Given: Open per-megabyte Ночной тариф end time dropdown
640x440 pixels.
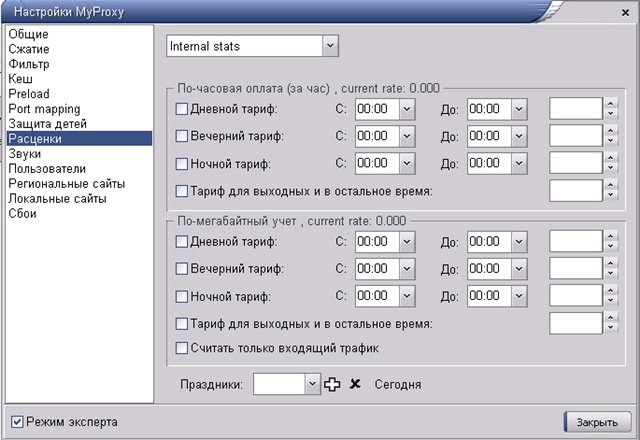Looking at the screenshot, I should pyautogui.click(x=519, y=296).
